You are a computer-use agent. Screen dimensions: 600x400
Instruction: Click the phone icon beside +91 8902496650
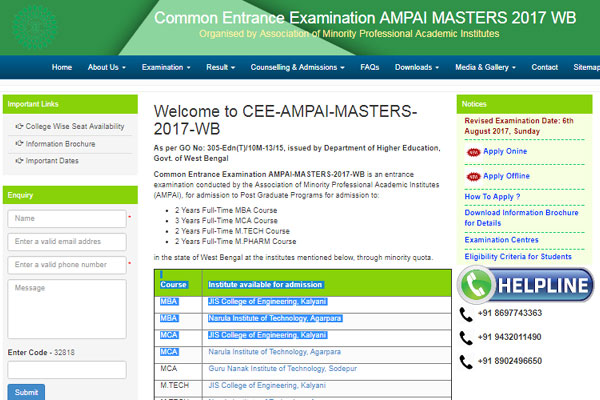pos(466,361)
